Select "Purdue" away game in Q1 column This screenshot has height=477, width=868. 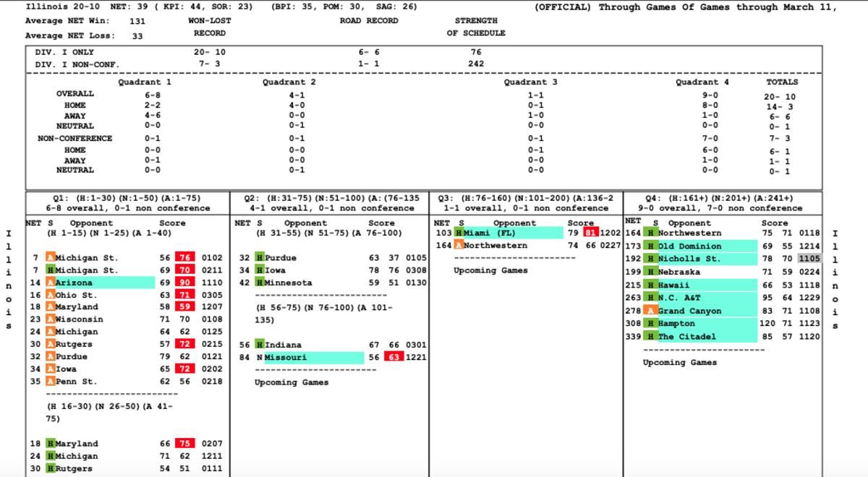pyautogui.click(x=71, y=357)
